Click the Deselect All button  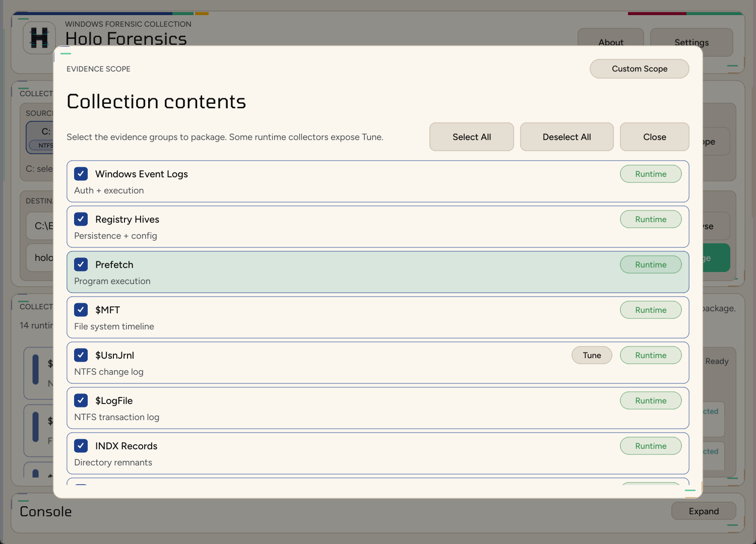pos(567,137)
